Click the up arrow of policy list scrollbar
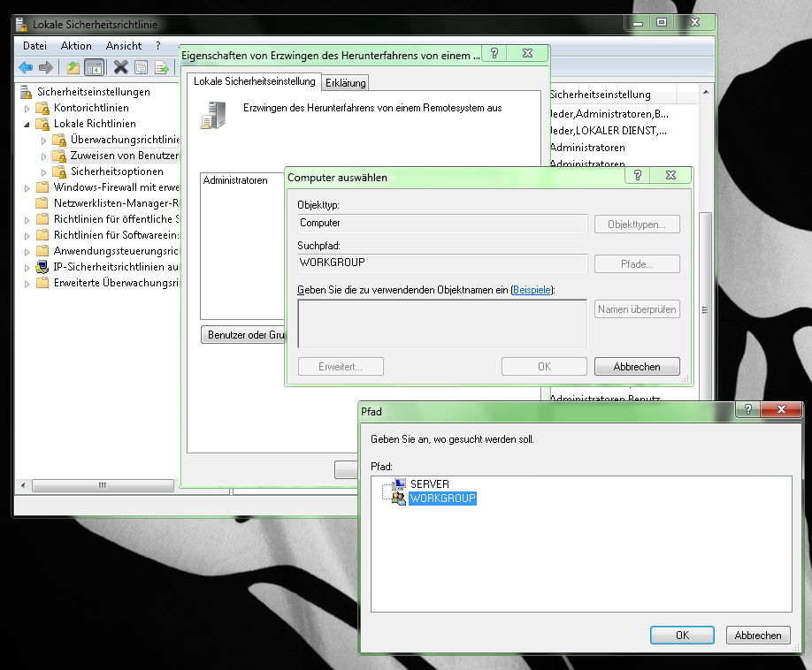The height and width of the screenshot is (670, 812). pyautogui.click(x=706, y=92)
